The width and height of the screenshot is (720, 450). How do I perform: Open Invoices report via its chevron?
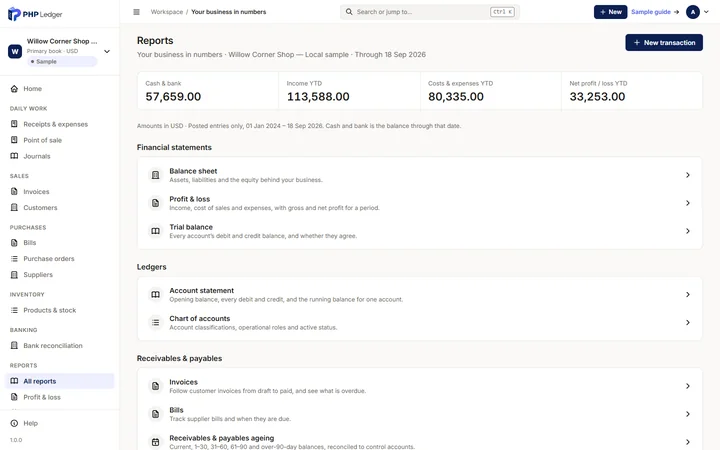coord(688,386)
